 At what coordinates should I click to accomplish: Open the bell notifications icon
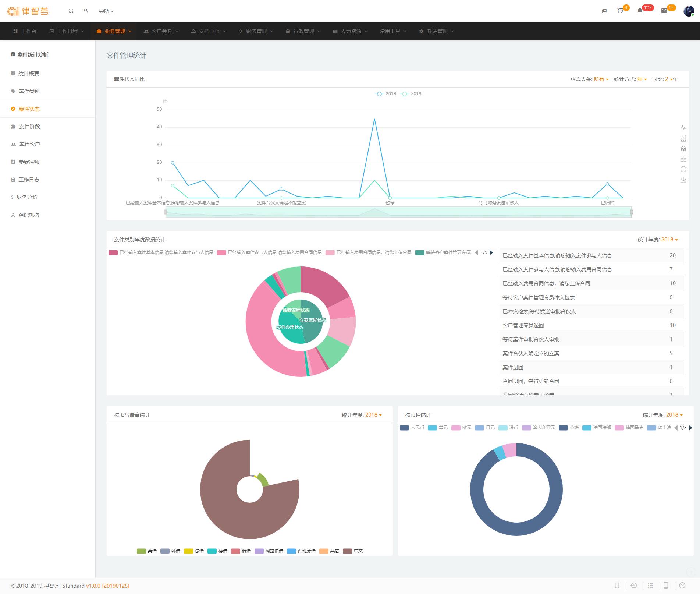click(x=640, y=11)
